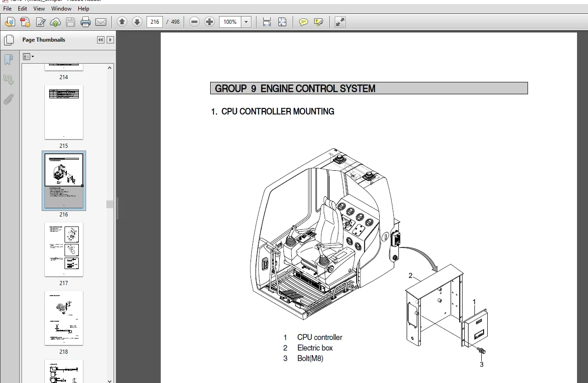Collapse the thumbnails panel with double-arrow button
This screenshot has width=588, height=383.
tap(101, 40)
